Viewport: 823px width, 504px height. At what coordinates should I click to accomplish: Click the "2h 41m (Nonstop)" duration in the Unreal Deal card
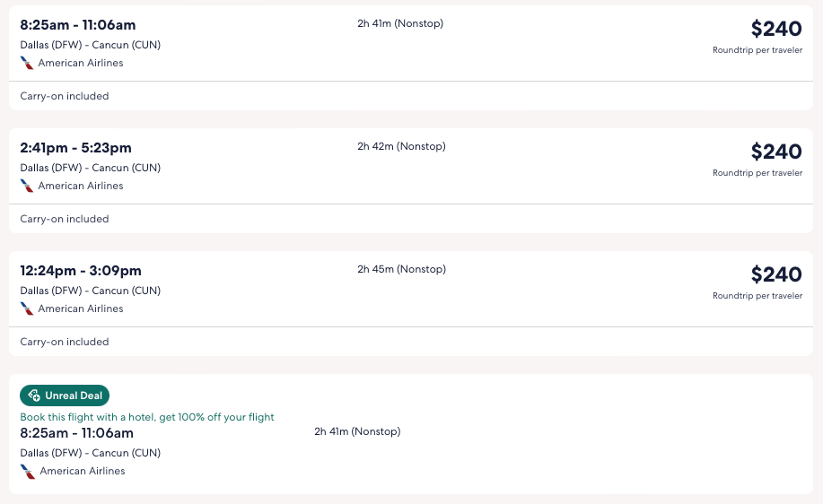coord(357,431)
